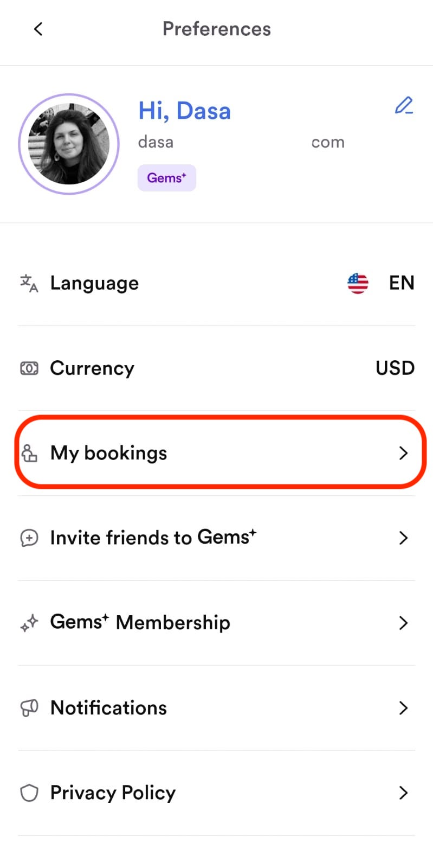This screenshot has width=433, height=868.
Task: Go back using the top-left arrow
Action: [38, 29]
